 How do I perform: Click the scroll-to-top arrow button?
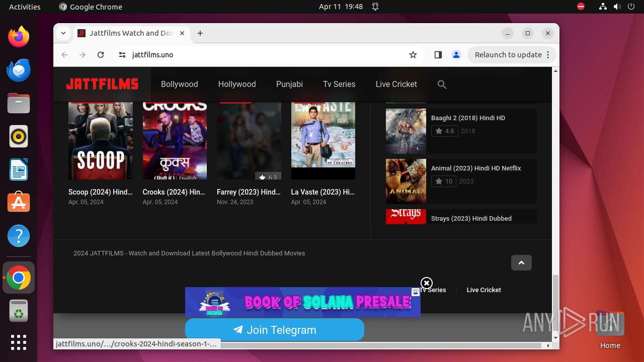pos(521,262)
